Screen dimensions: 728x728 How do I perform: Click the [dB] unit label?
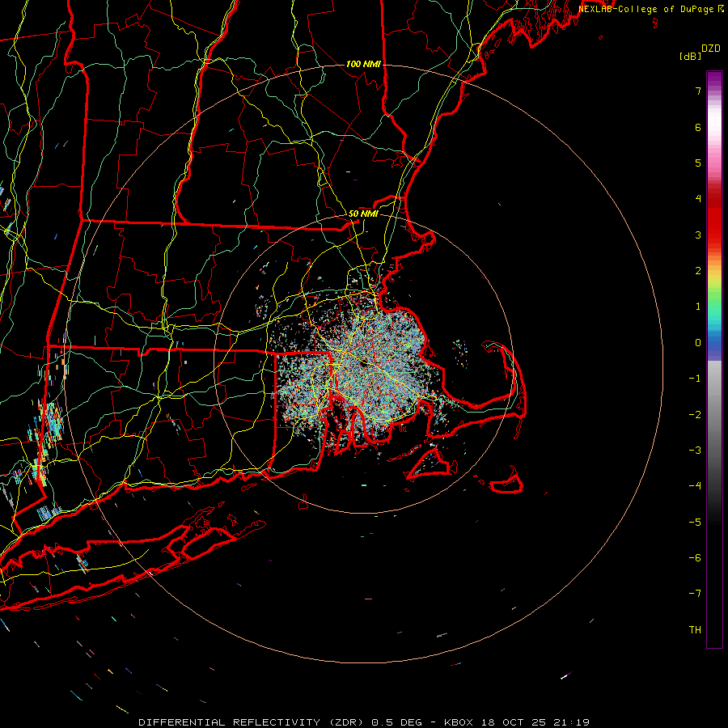691,56
